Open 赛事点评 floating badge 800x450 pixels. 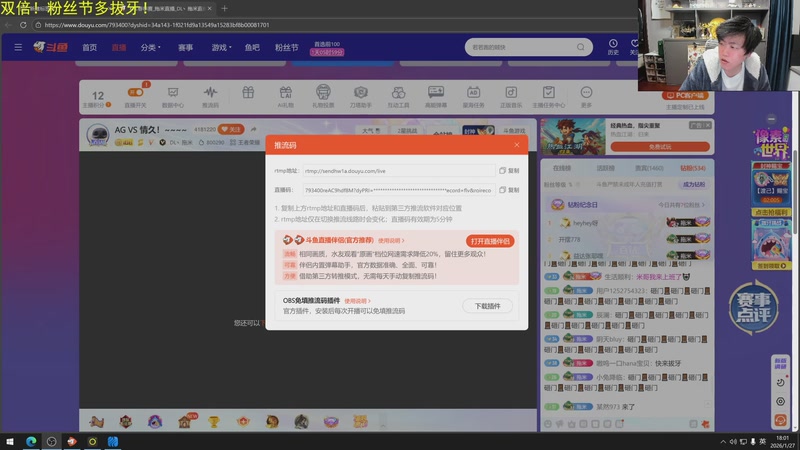[x=754, y=308]
